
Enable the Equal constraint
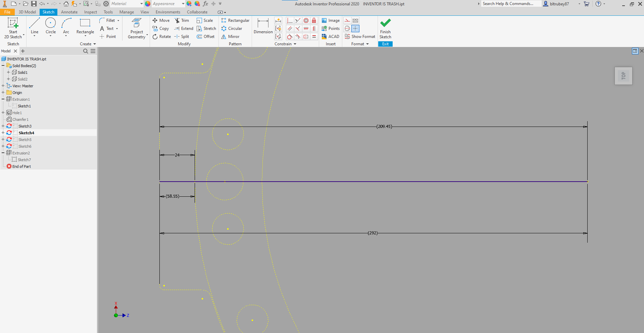[314, 37]
